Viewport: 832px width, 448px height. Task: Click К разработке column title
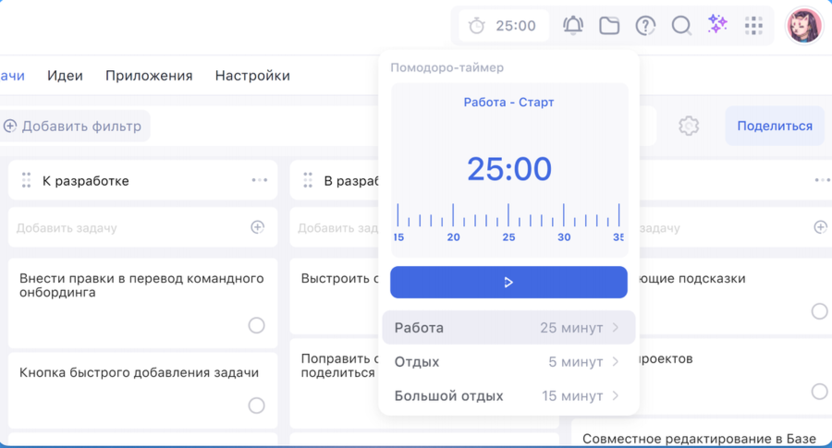click(x=85, y=180)
